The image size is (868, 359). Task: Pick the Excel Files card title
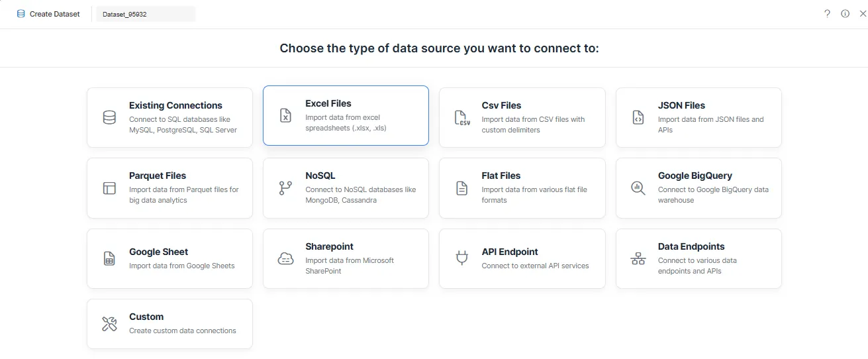[328, 103]
